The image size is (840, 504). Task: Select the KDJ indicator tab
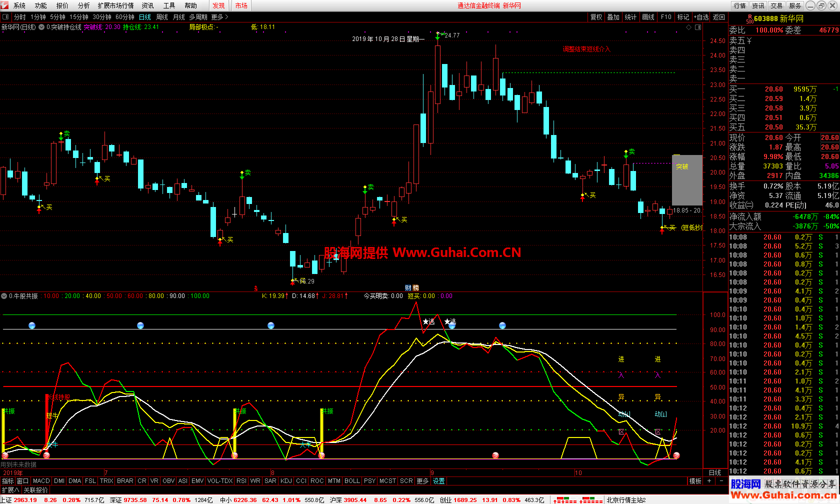pyautogui.click(x=286, y=481)
